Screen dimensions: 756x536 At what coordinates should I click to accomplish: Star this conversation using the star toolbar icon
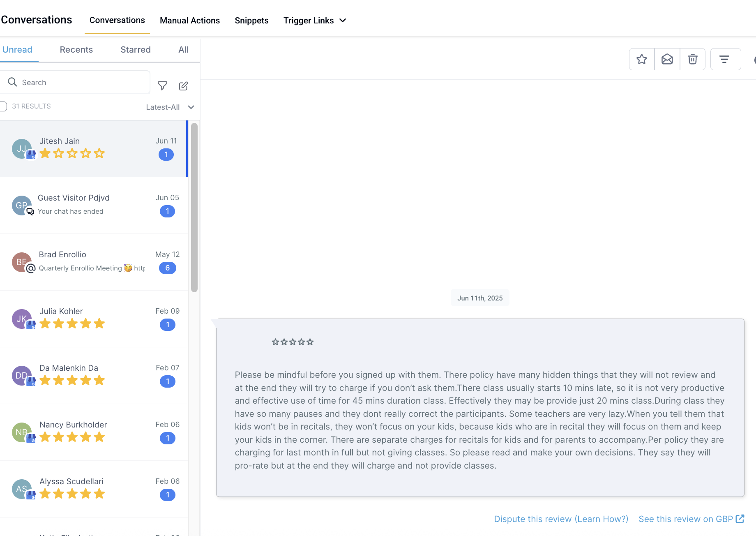point(641,59)
